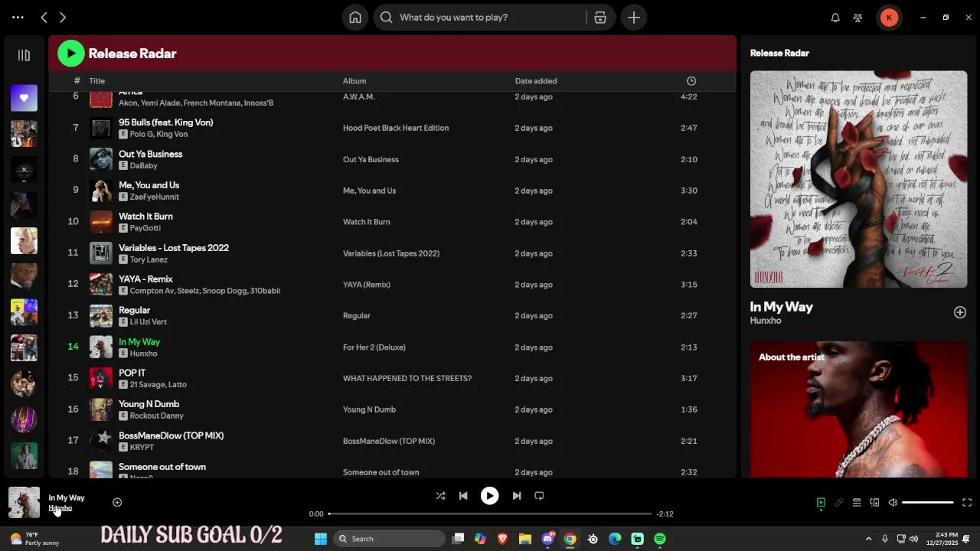Skip to previous track
The width and height of the screenshot is (980, 551).
463,496
